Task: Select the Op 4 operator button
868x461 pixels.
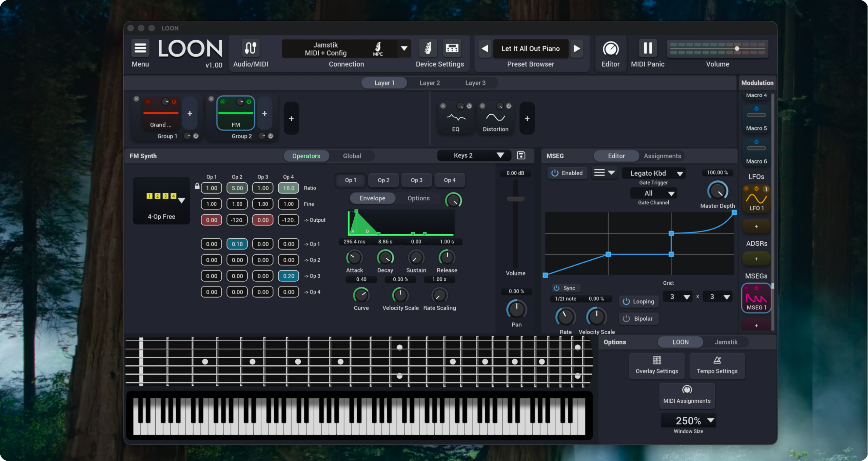Action: (450, 180)
